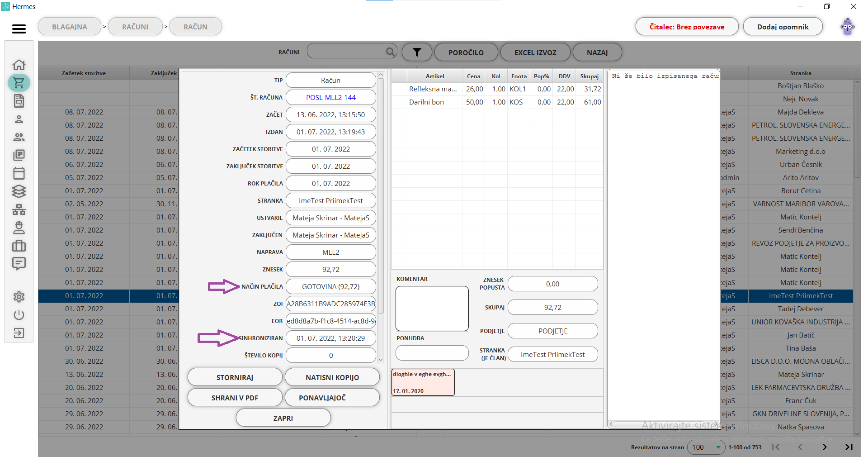Open the hamburger main menu
Image resolution: width=868 pixels, height=466 pixels.
pos(19,29)
